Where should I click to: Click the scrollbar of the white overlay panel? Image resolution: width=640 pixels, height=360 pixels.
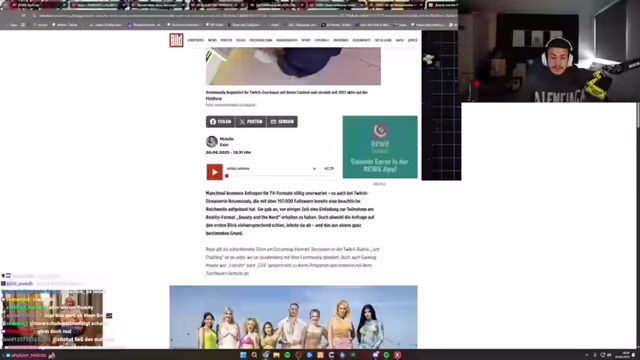(638, 115)
